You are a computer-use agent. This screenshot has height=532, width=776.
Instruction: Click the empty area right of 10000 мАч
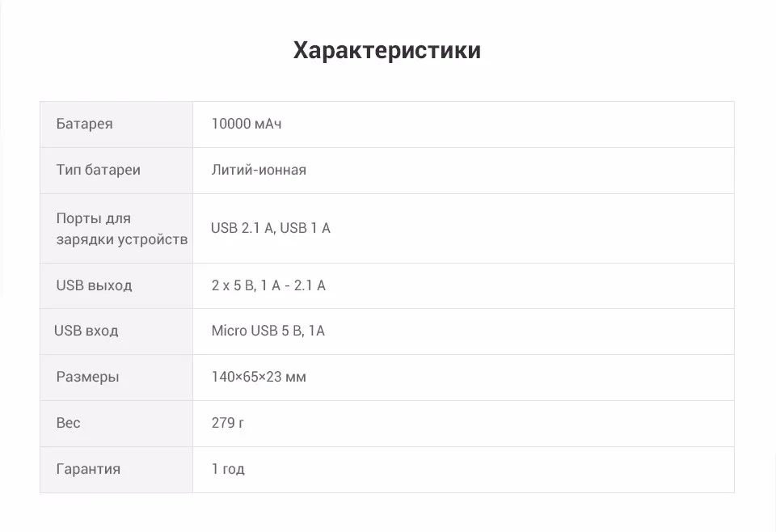point(508,125)
